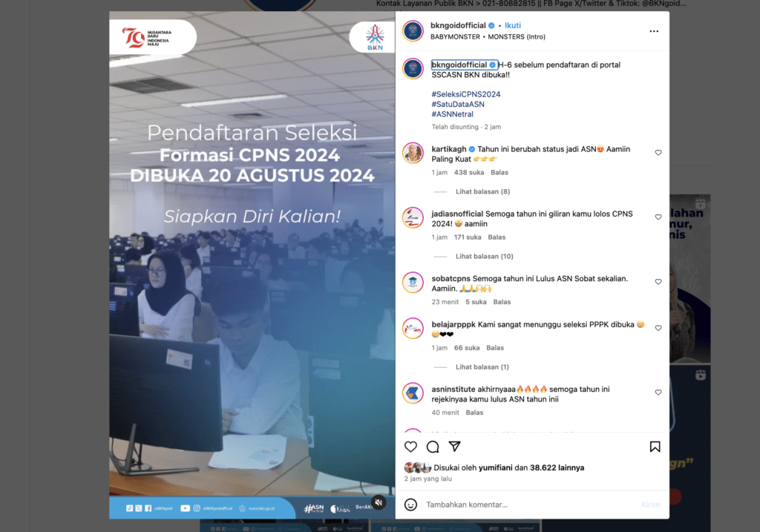Screen dimensions: 760x532
Task: Expand 'Lihat balasan (10)' under jadiasnofficial's comment
Action: (486, 256)
